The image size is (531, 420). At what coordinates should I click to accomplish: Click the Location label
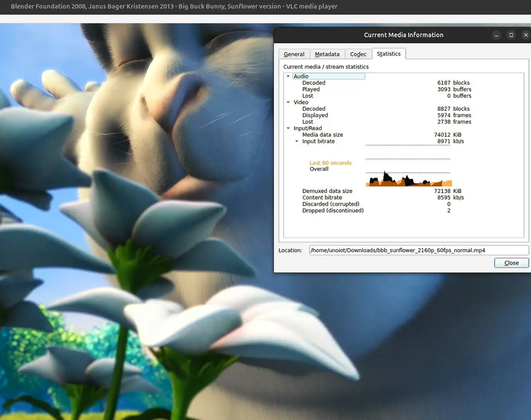click(x=290, y=250)
